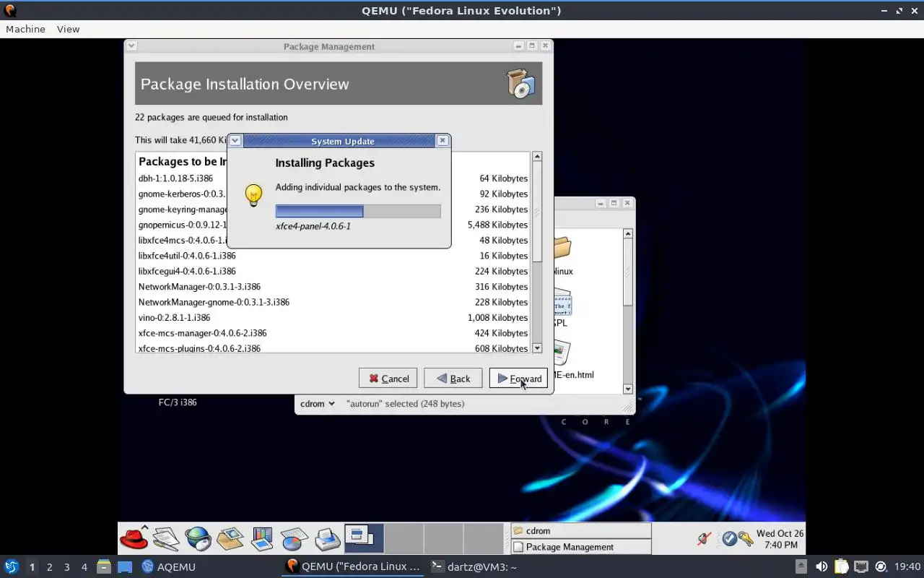Click the 5,488 Kilobytes size value

(497, 225)
